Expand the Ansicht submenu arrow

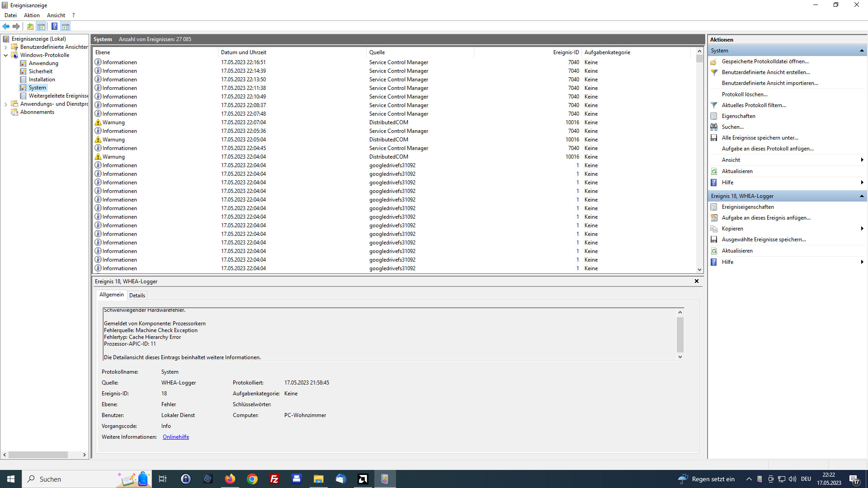(x=862, y=160)
